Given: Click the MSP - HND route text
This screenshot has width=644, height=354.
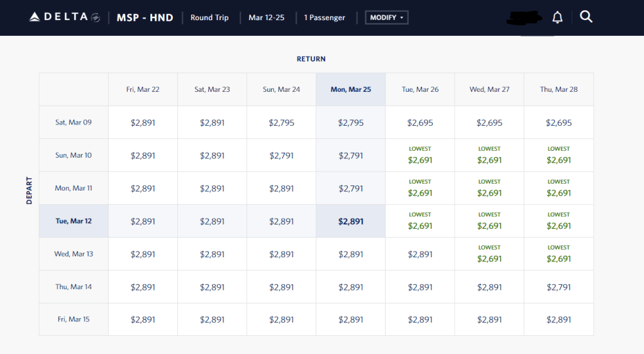Looking at the screenshot, I should pos(145,18).
